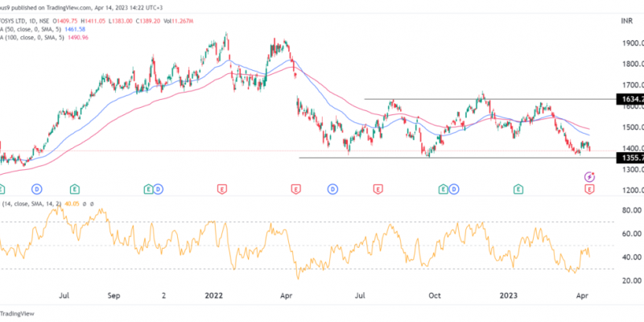The width and height of the screenshot is (644, 322).
Task: Click the Sep label on the time axis
Action: [114, 295]
